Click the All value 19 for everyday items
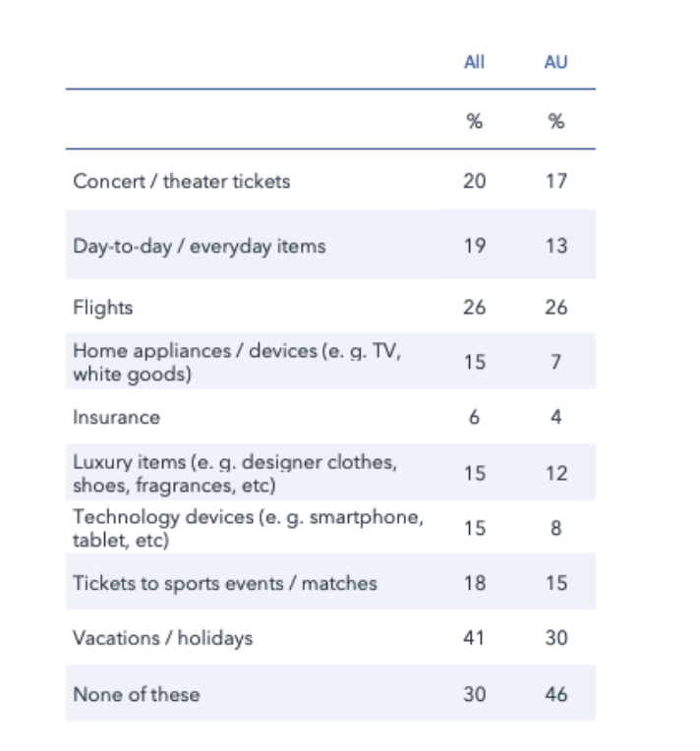700x751 pixels. [474, 246]
